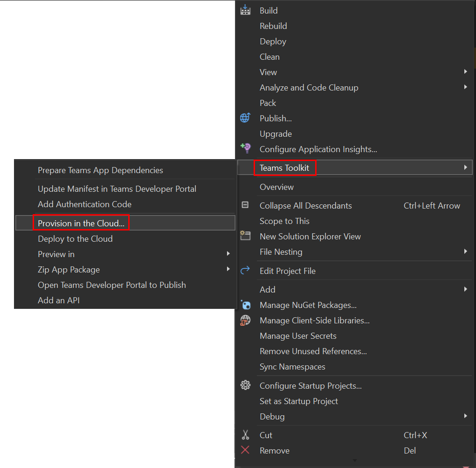Click the Cut scissors icon
The width and height of the screenshot is (476, 468).
click(246, 434)
